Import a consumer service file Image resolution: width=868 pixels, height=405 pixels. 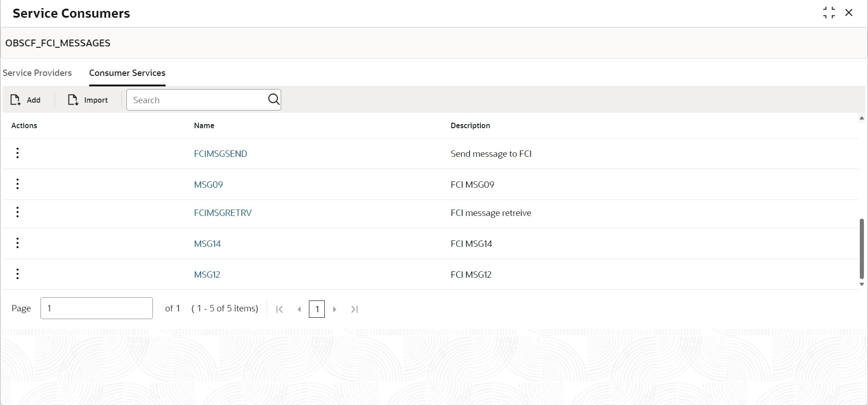[88, 100]
